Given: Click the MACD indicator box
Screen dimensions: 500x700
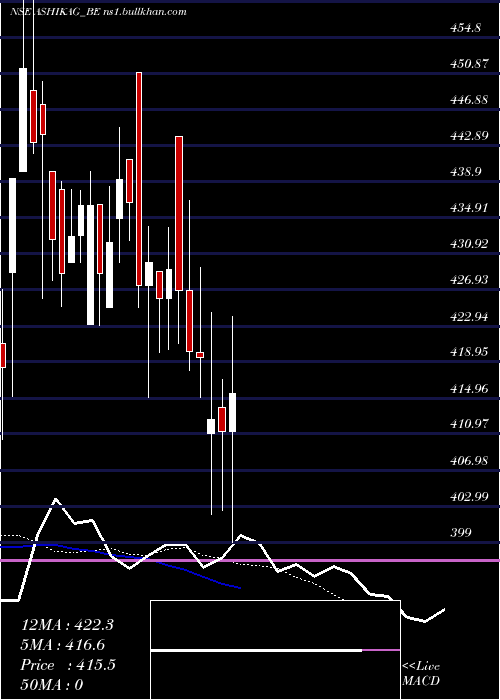Looking at the screenshot, I should (x=275, y=650).
